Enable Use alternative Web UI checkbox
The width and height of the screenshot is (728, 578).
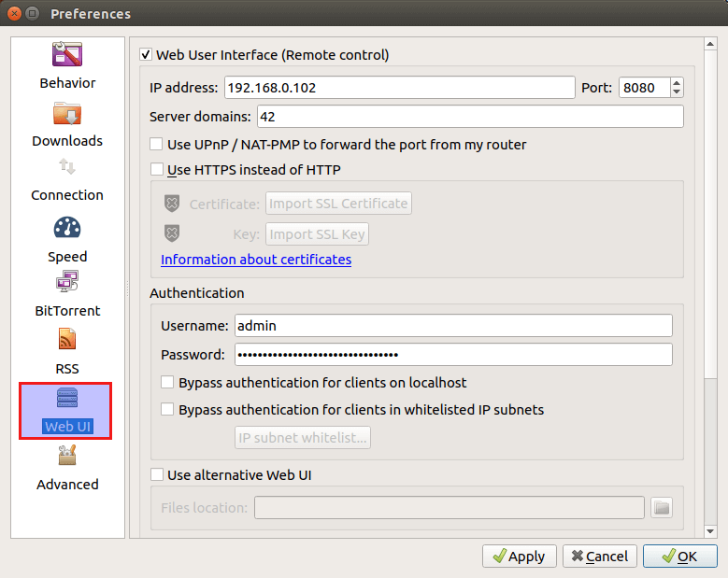(157, 475)
